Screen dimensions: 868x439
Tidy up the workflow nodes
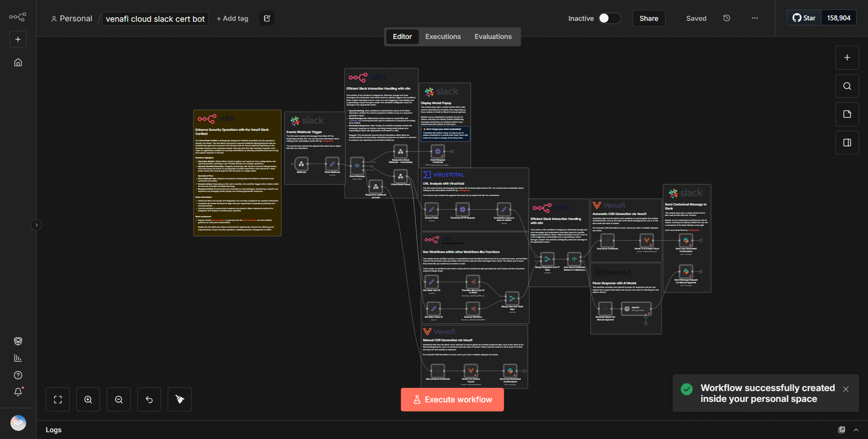[179, 400]
